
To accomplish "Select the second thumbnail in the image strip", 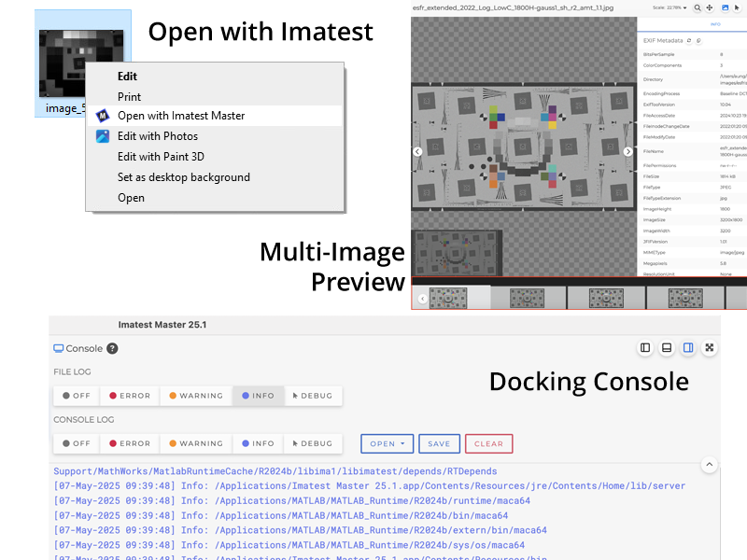I will (x=527, y=299).
